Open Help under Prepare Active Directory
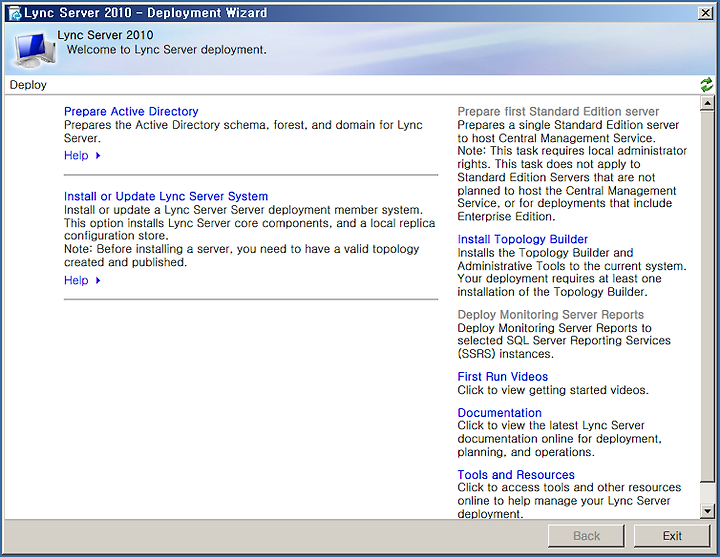 [76, 155]
